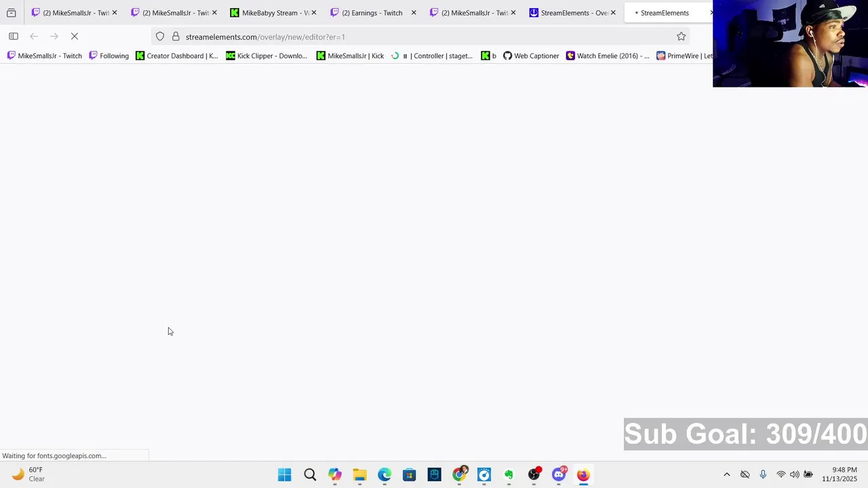Click the cloud-off tray icon
Screen dimensions: 868x488
pyautogui.click(x=745, y=475)
